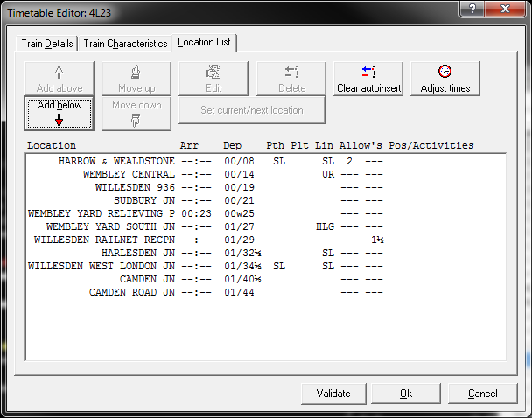Open Adjust times clock button
Viewport: 532px width, 418px height.
point(445,79)
